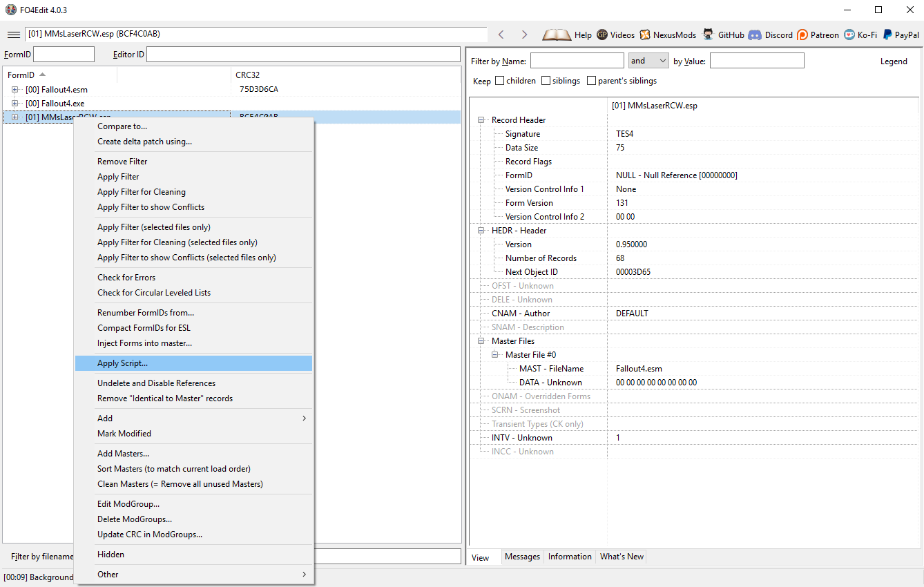Click the forward navigation arrow
This screenshot has width=924, height=587.
click(x=524, y=35)
